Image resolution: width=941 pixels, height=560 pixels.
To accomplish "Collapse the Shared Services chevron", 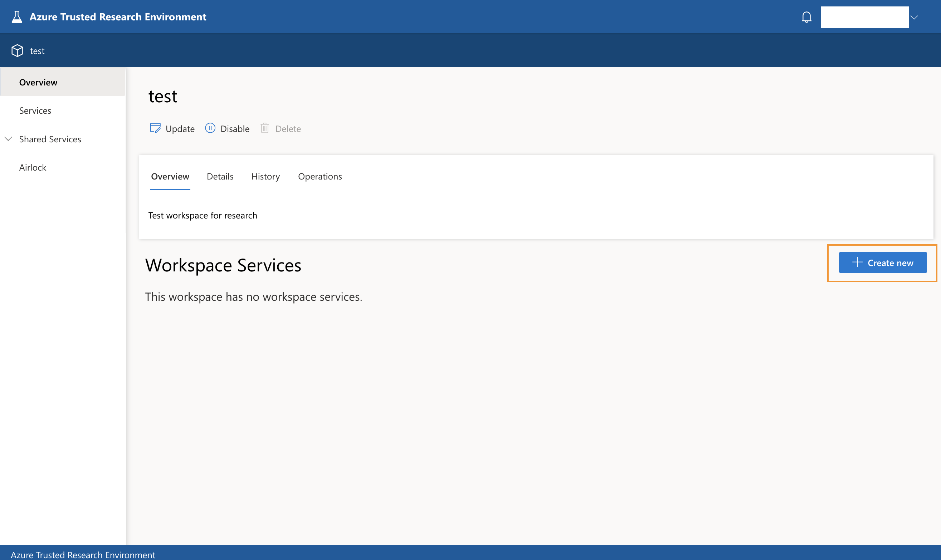I will 8,139.
